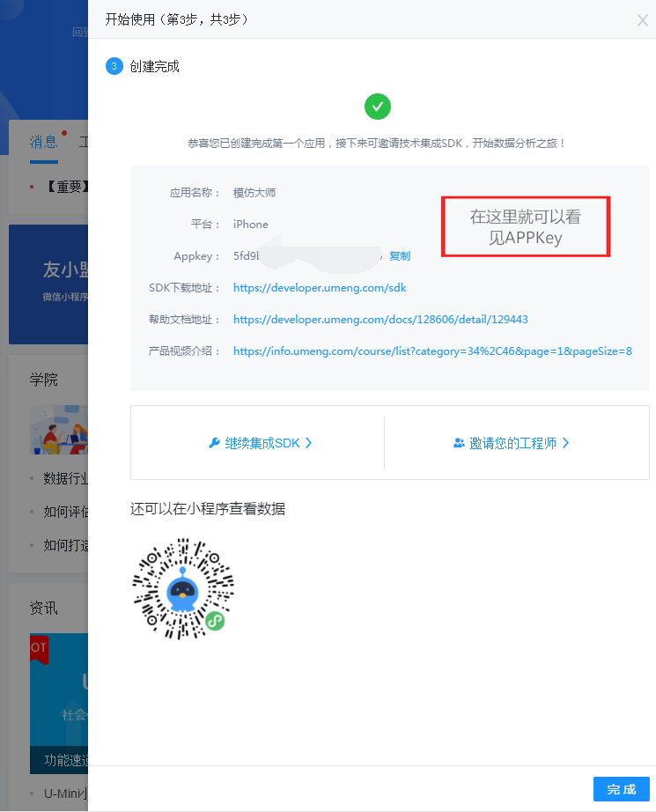Click the wrench icon beside 继续集成SDK
This screenshot has width=656, height=812.
pyautogui.click(x=214, y=443)
